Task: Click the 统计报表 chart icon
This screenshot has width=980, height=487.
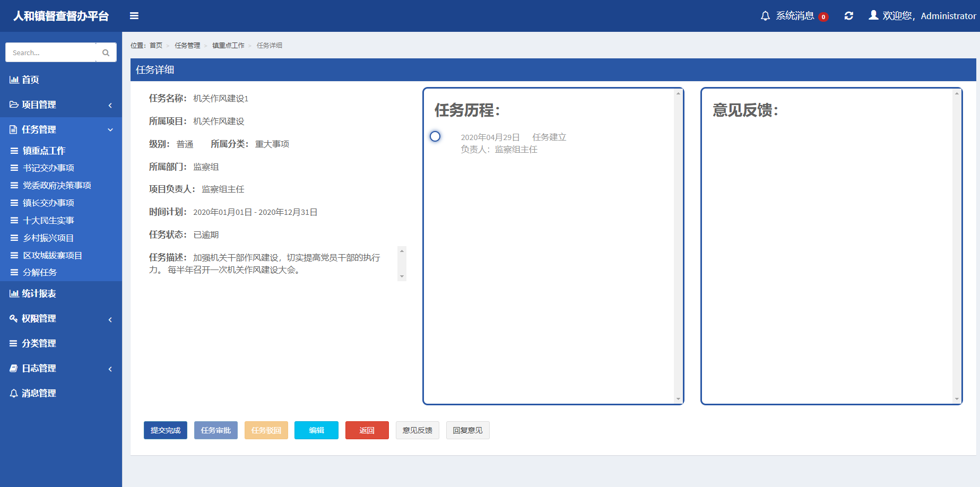Action: coord(14,293)
